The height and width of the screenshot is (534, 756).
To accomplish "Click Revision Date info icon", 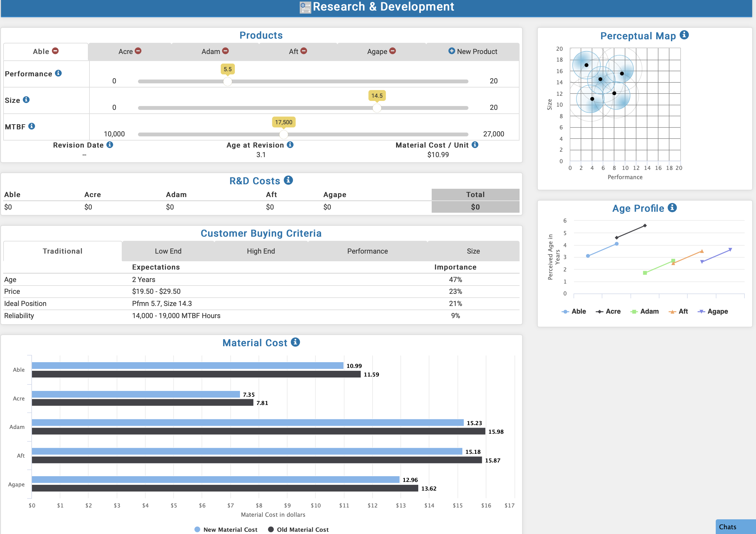I will click(110, 145).
